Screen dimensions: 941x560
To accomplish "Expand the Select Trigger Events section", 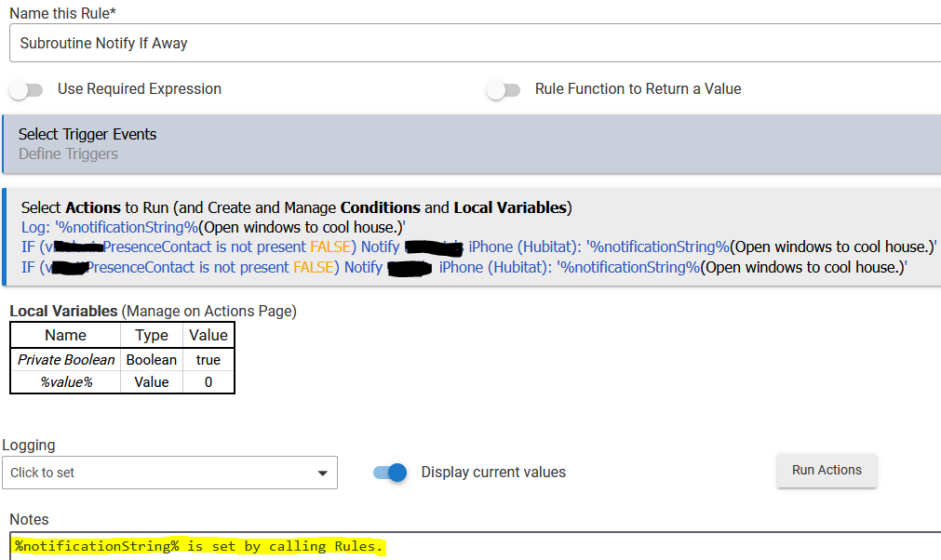I will click(87, 135).
